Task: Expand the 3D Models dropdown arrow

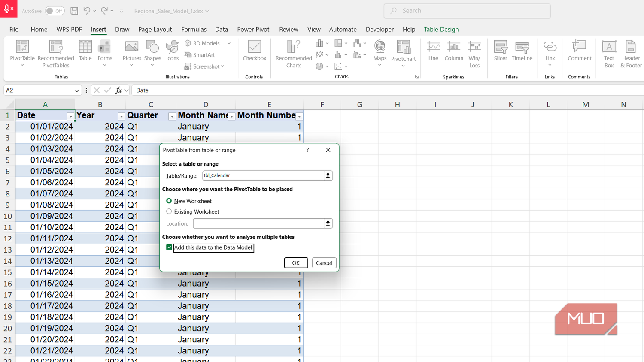Action: 229,43
